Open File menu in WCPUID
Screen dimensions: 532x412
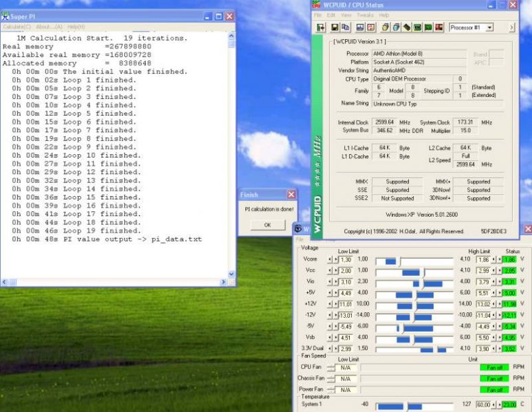tap(318, 15)
